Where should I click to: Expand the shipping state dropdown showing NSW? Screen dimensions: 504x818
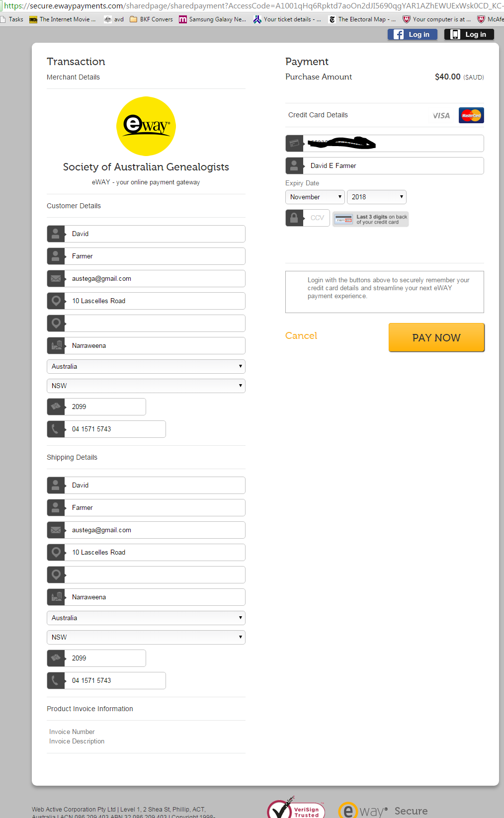tap(146, 638)
